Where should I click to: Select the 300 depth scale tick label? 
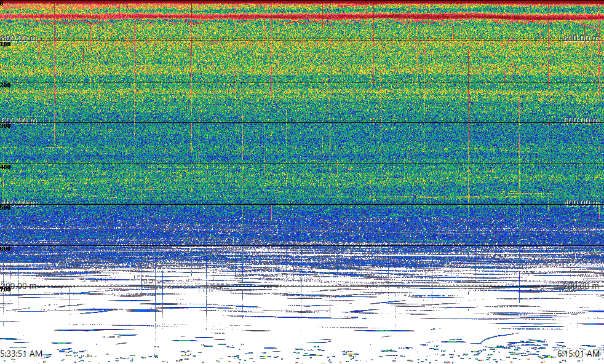[x=6, y=126]
